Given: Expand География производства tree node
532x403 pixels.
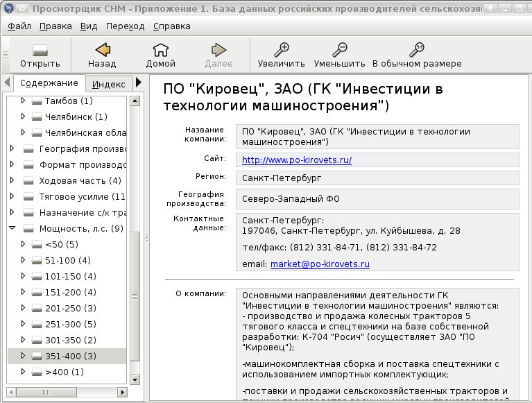Looking at the screenshot, I should click(12, 148).
